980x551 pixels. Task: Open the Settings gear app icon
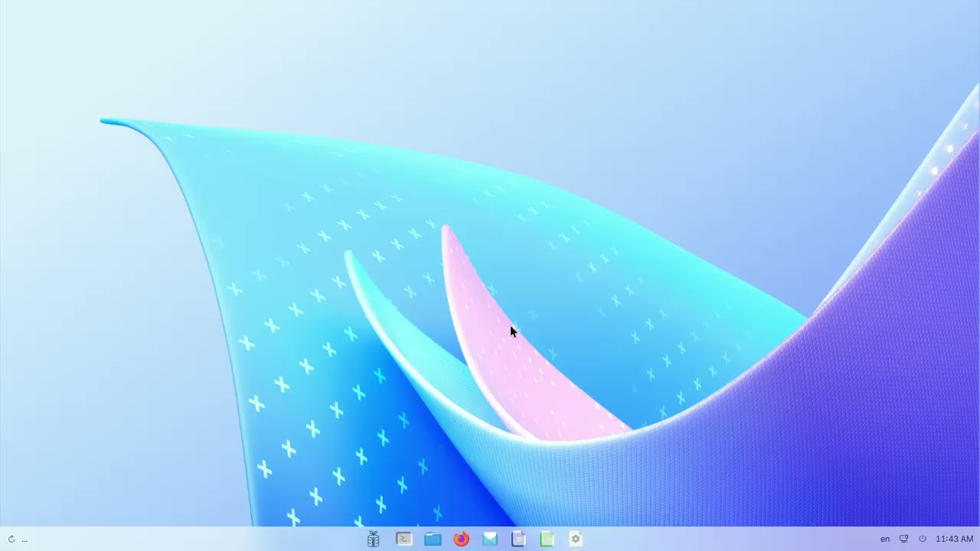576,540
